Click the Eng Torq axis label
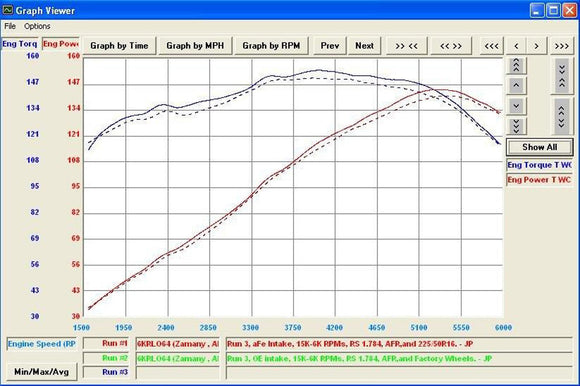The height and width of the screenshot is (386, 580). [x=20, y=44]
